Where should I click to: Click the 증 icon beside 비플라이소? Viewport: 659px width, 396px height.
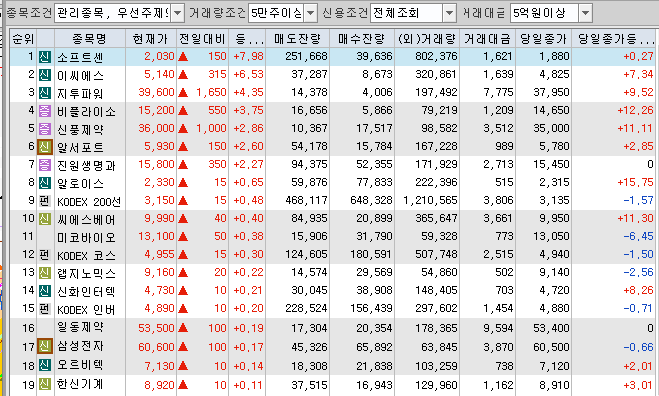pos(45,111)
